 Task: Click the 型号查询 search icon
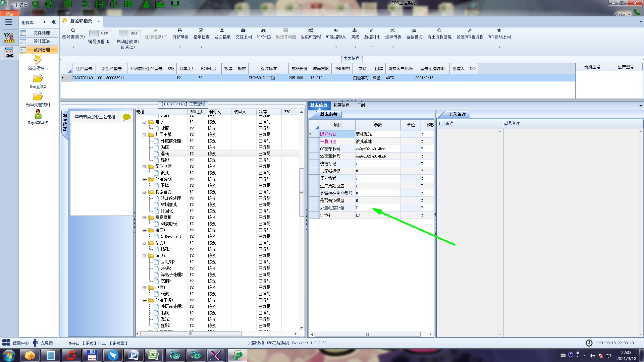coord(73,31)
